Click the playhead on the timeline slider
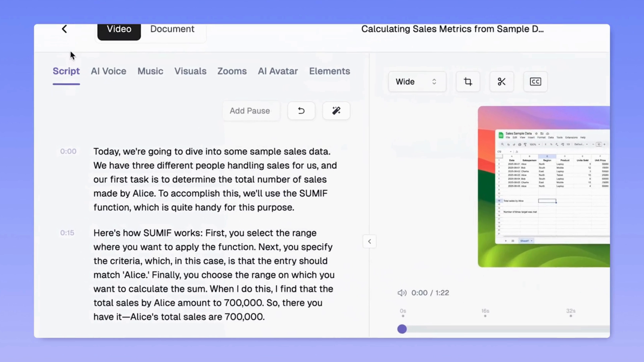Image resolution: width=644 pixels, height=362 pixels. (402, 329)
